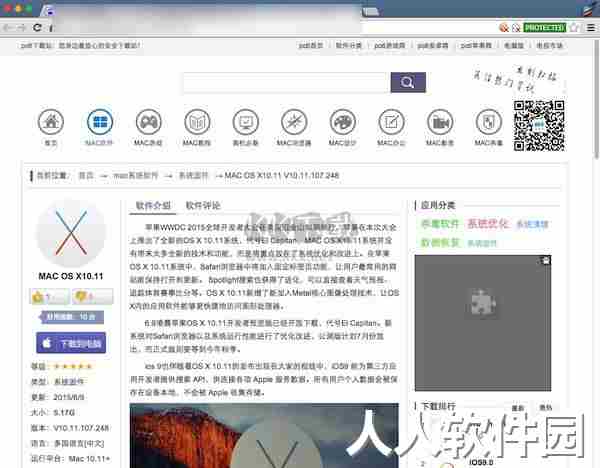The width and height of the screenshot is (600, 468).
Task: Click the magnifier search button
Action: [x=408, y=82]
